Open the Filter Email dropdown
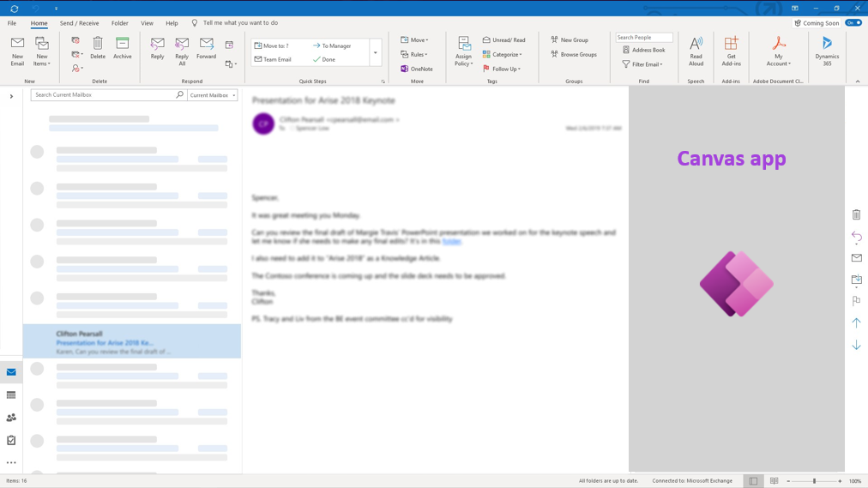868x488 pixels. pyautogui.click(x=642, y=64)
